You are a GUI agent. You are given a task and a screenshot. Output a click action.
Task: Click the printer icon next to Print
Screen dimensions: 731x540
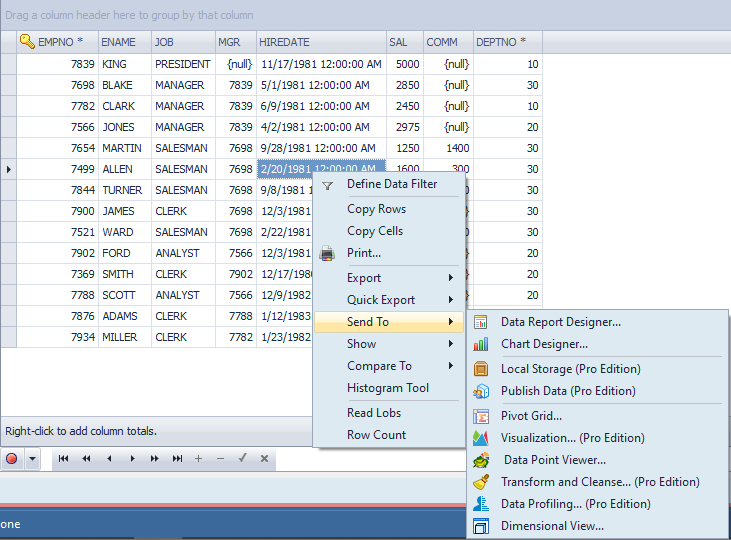click(x=327, y=253)
